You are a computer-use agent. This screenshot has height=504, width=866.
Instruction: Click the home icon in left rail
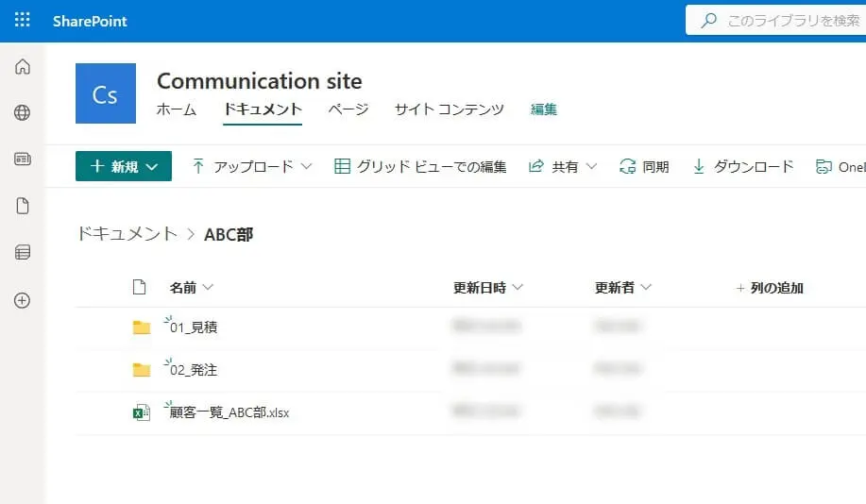pos(23,67)
